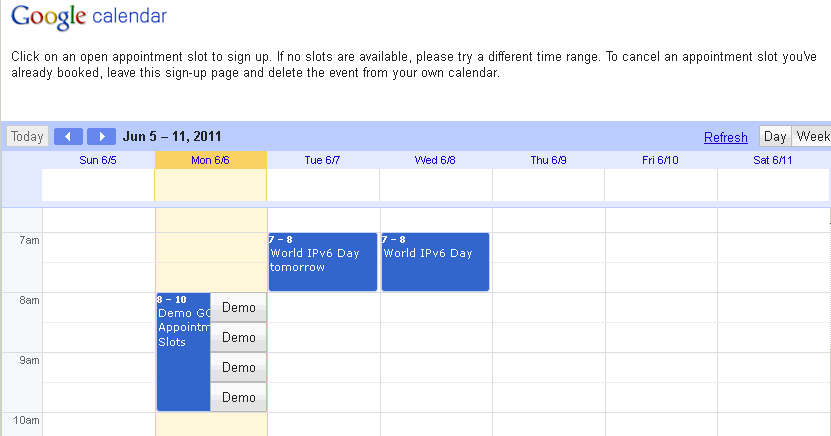Select the Sat 6/11 day header
The height and width of the screenshot is (436, 831).
click(773, 160)
